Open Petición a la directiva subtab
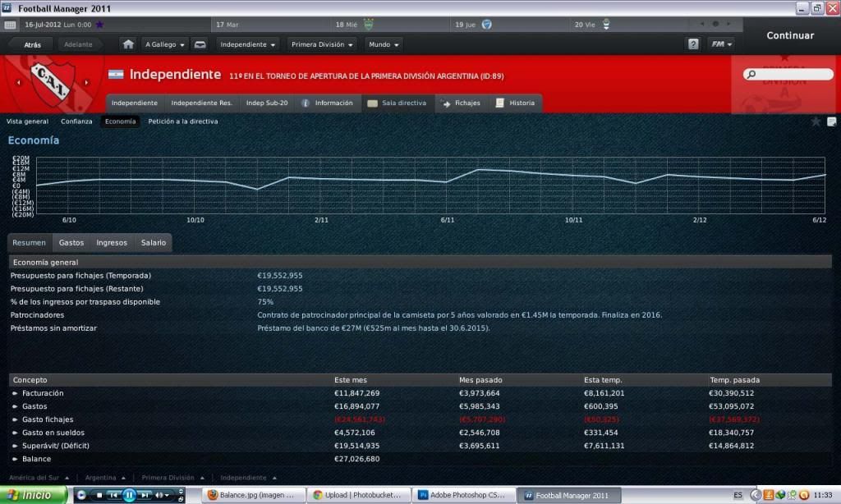The width and height of the screenshot is (841, 504). (x=183, y=121)
